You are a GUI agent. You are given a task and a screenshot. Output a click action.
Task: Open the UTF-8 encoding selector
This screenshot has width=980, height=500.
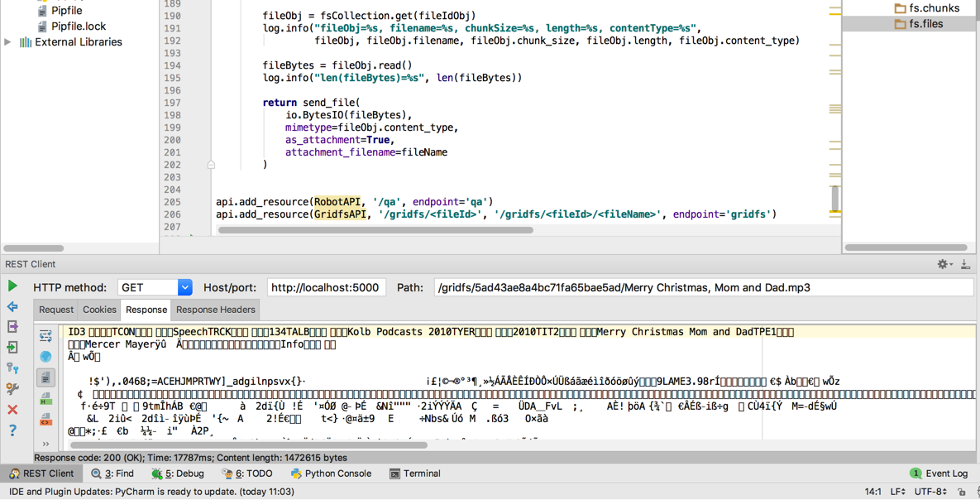coord(930,492)
